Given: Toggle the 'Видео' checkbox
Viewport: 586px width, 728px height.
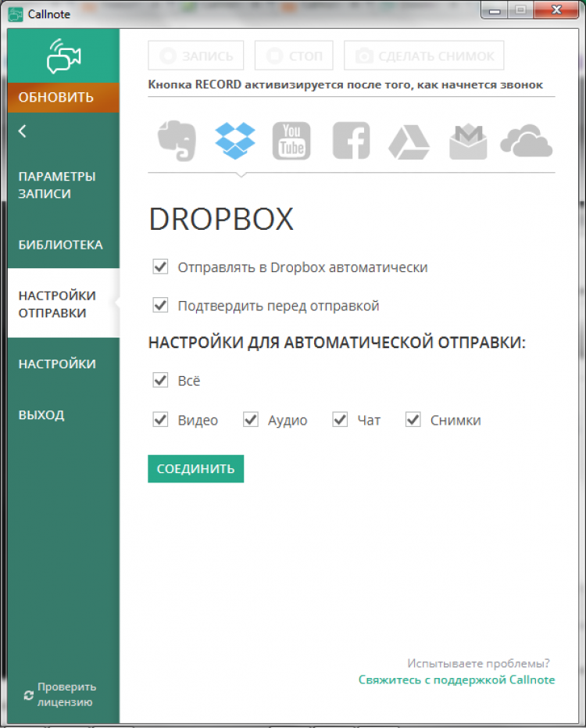Looking at the screenshot, I should (160, 420).
